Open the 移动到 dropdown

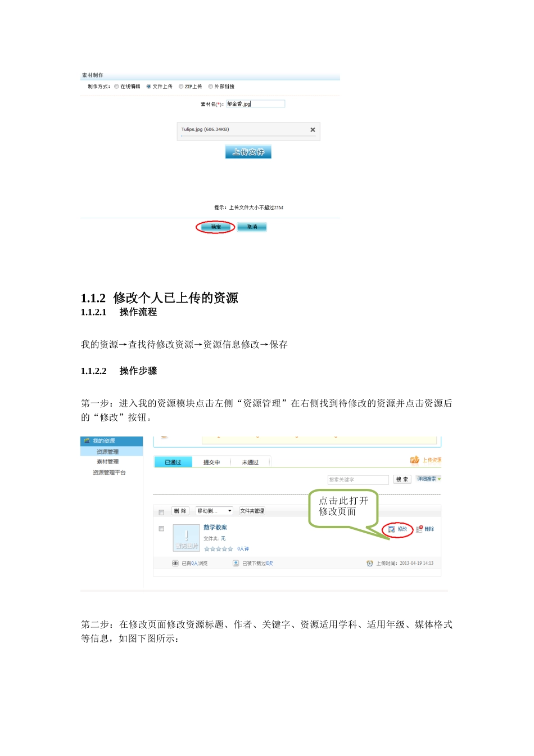(214, 511)
